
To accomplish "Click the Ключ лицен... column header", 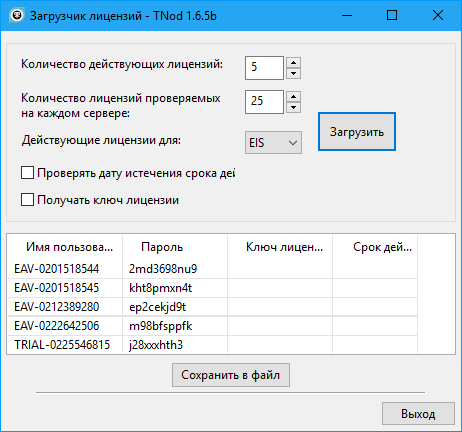I will [x=280, y=247].
